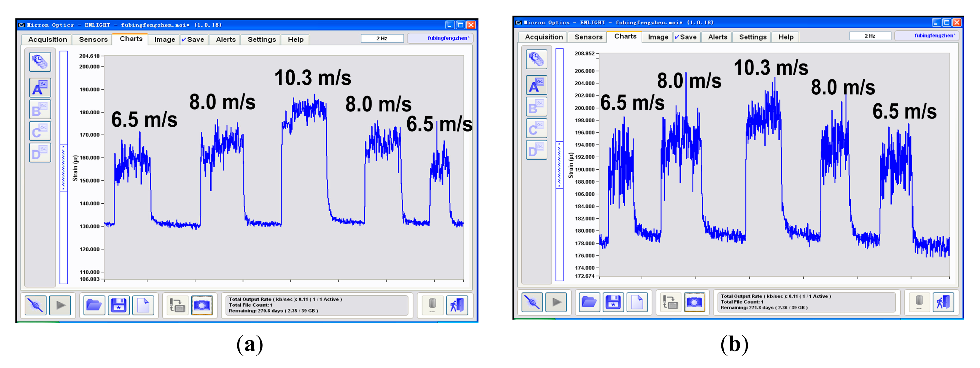Screen dimensions: 980x368
Task: Open the Sensors tab in left window
Action: pyautogui.click(x=93, y=40)
